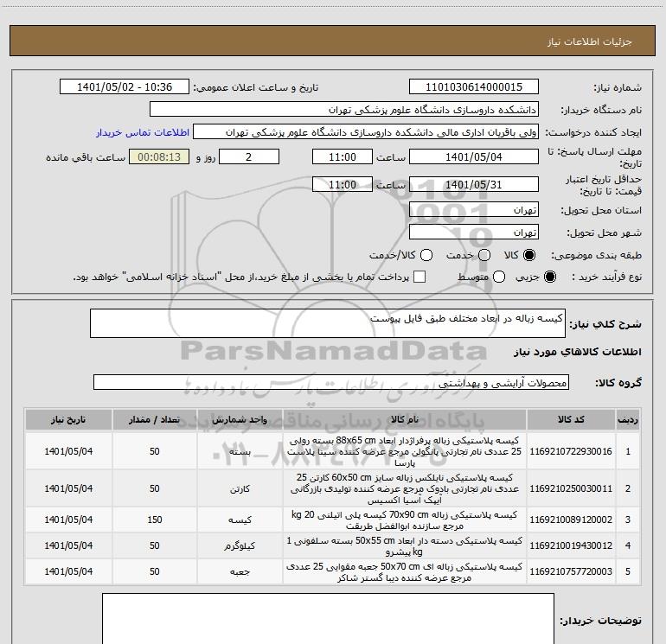Click the price validity date 1401/05/31 field

click(474, 184)
